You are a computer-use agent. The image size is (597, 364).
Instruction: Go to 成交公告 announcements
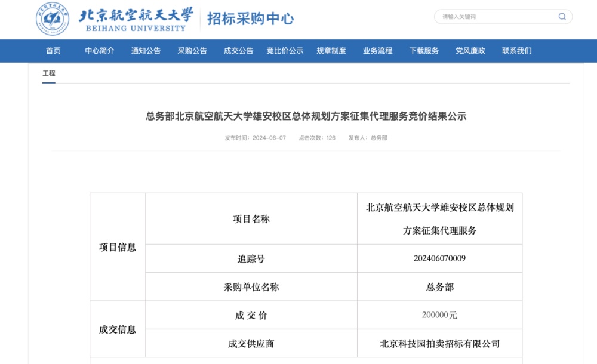point(238,51)
